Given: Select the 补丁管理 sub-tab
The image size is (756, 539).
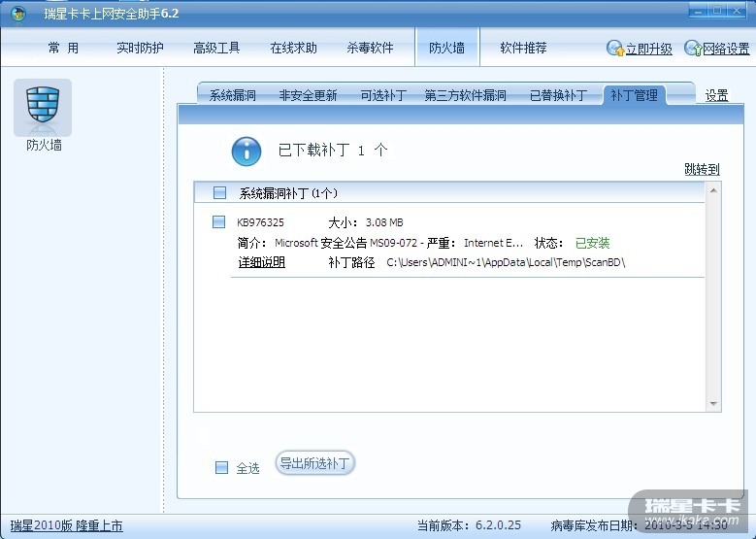Looking at the screenshot, I should pos(634,95).
